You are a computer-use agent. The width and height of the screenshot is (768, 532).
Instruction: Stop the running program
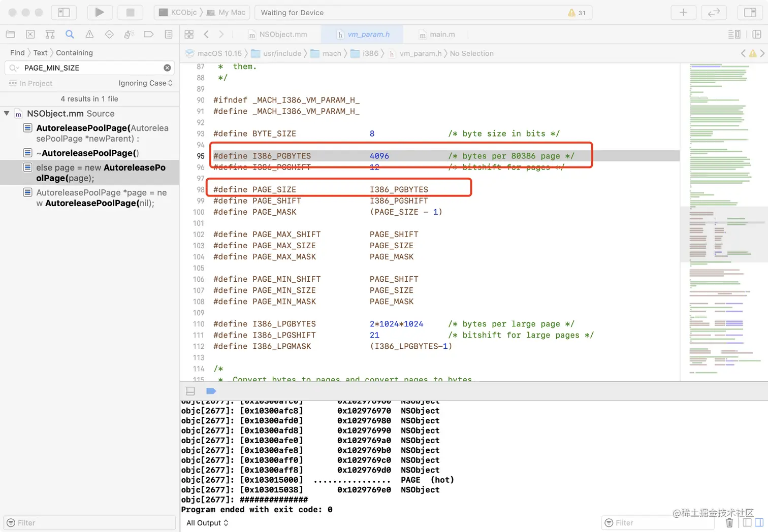[x=130, y=12]
